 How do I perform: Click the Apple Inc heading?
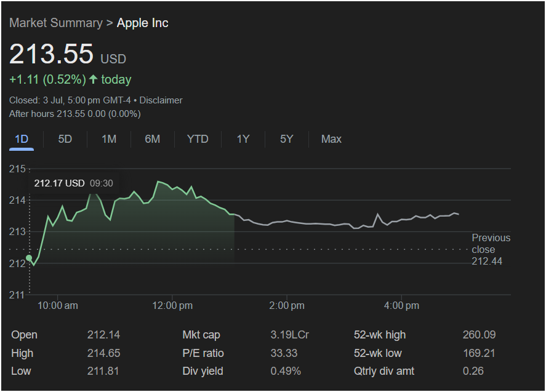pos(142,23)
